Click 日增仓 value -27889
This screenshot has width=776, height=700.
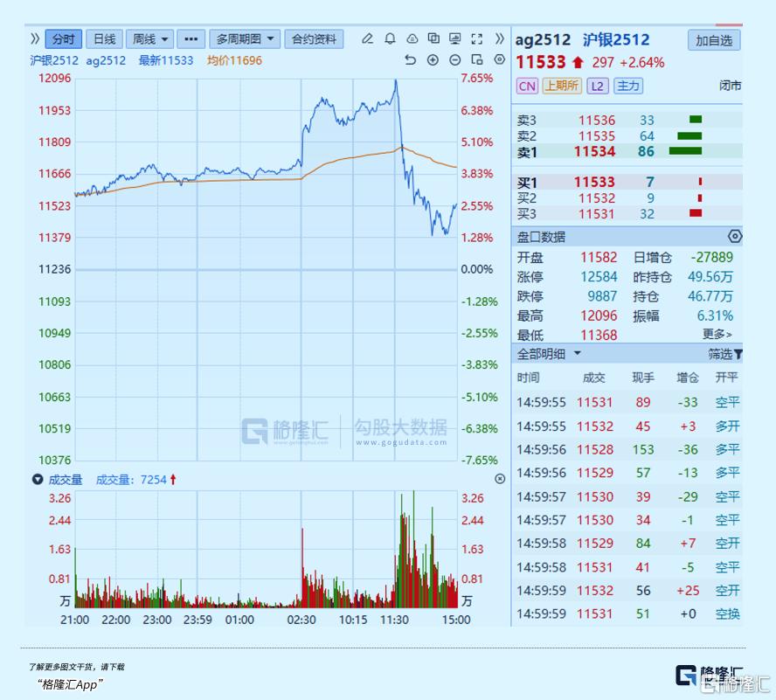click(x=711, y=258)
